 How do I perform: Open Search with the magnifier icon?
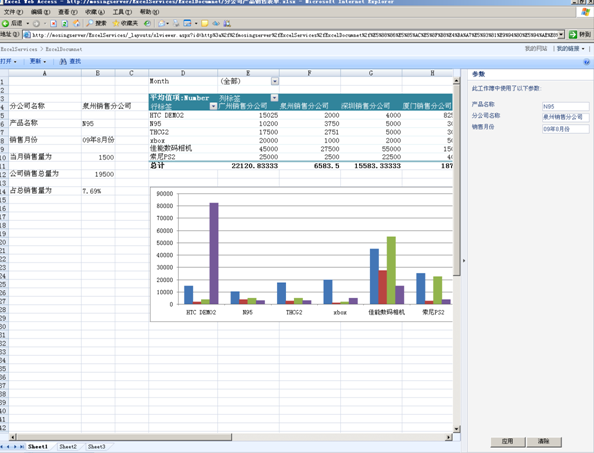tap(89, 23)
